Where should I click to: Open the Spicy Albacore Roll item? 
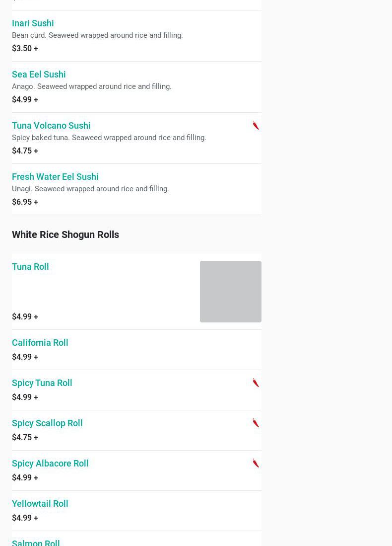[50, 464]
